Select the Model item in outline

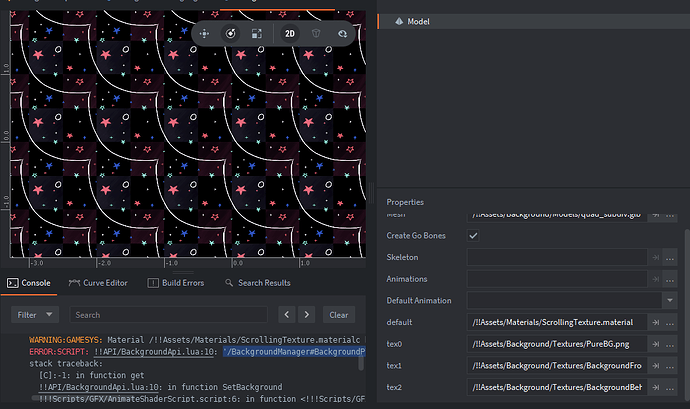418,21
